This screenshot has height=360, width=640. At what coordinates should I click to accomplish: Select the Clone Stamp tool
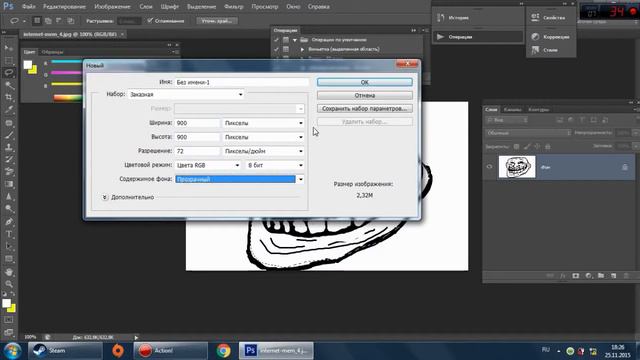tap(9, 147)
